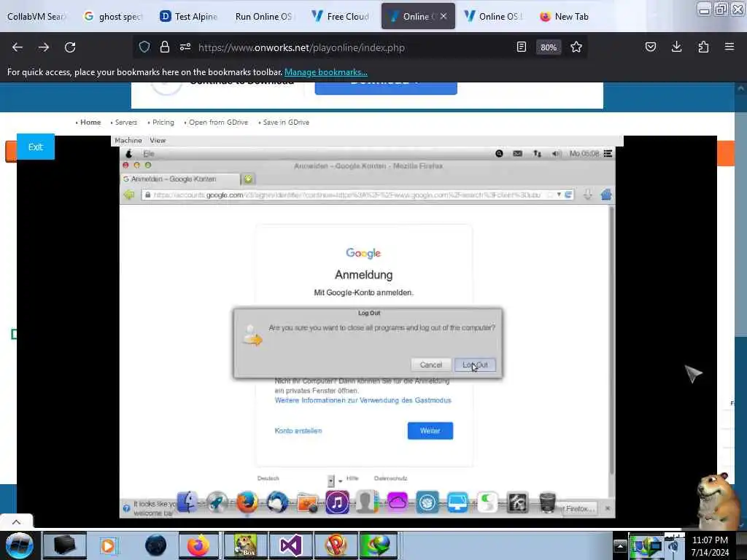This screenshot has height=560, width=747.
Task: Switch to the CollabVM Search tab
Action: click(37, 16)
